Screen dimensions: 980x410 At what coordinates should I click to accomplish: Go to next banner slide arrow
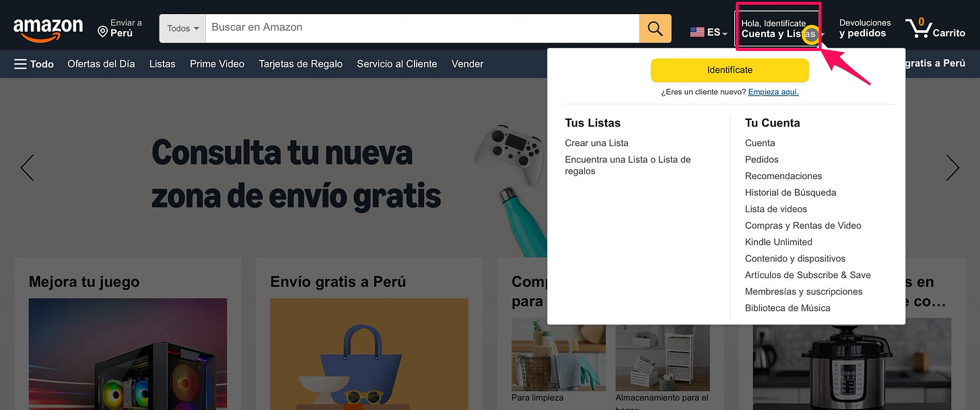click(952, 168)
